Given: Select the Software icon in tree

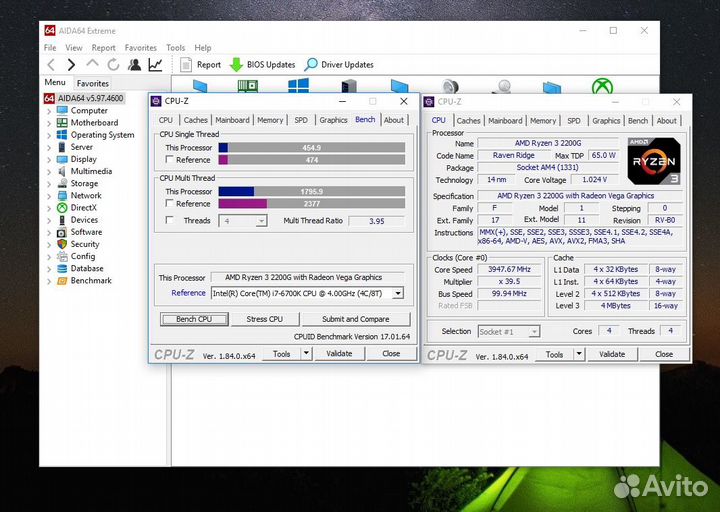Looking at the screenshot, I should [x=62, y=232].
